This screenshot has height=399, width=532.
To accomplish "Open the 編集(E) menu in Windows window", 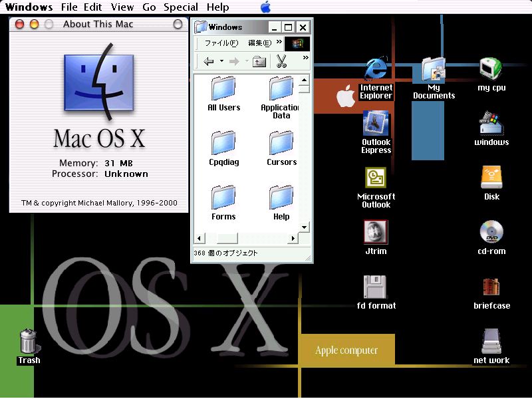I will pyautogui.click(x=260, y=43).
